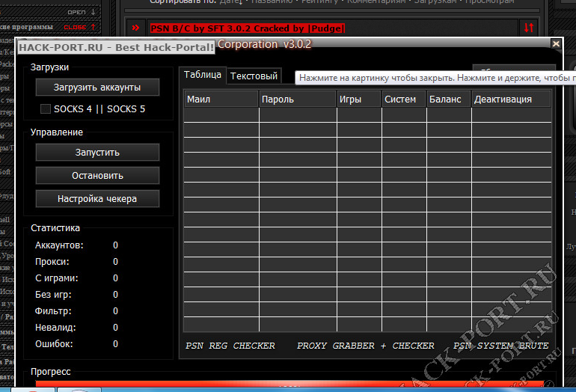Click the Управление group label

pos(57,132)
